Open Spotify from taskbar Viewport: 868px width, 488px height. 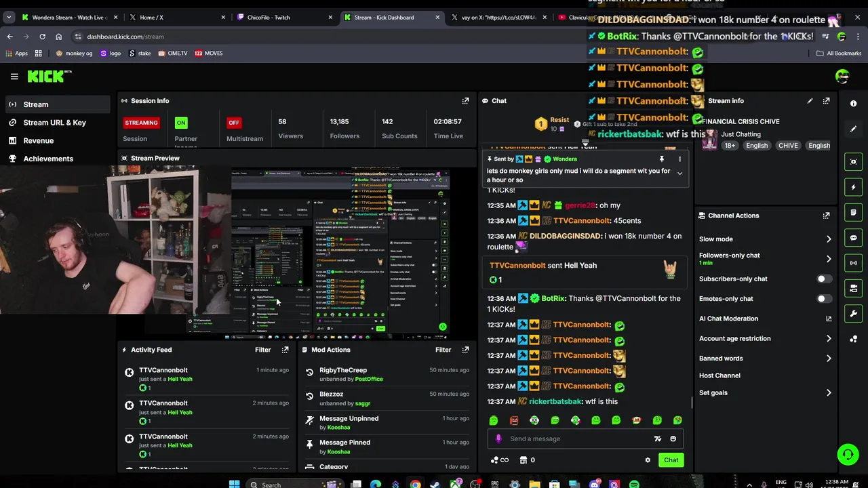click(634, 485)
